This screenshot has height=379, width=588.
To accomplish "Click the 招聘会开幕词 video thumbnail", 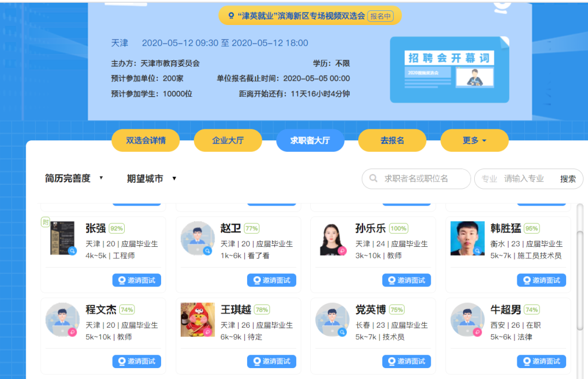I will coord(450,70).
